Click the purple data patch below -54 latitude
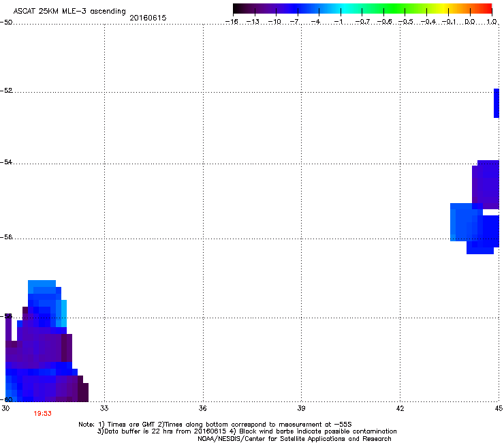This screenshot has height=443, width=504. click(x=486, y=184)
